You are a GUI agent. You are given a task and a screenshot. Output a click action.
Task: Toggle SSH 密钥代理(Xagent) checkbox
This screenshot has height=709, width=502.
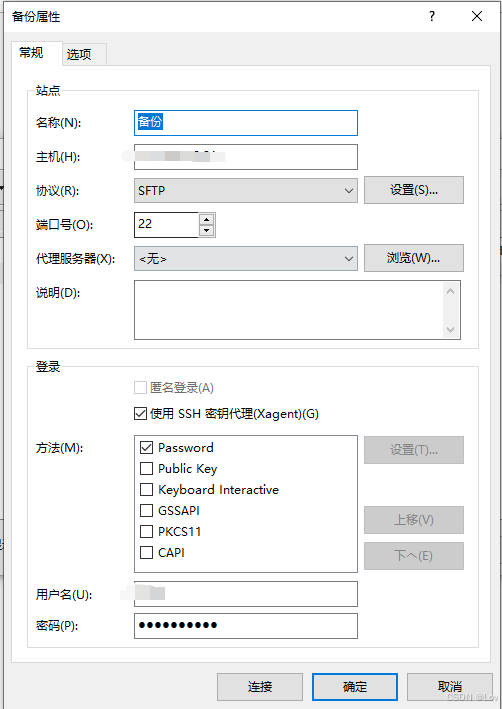[140, 413]
